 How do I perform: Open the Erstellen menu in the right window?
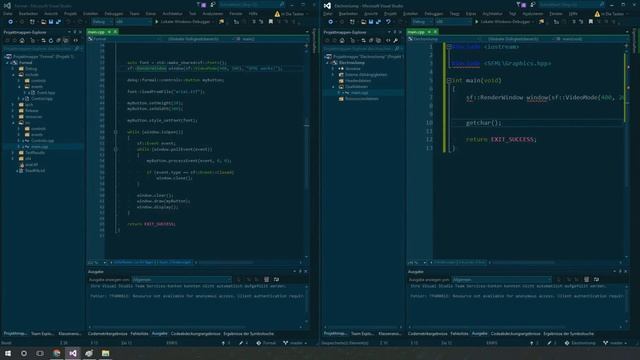click(410, 13)
